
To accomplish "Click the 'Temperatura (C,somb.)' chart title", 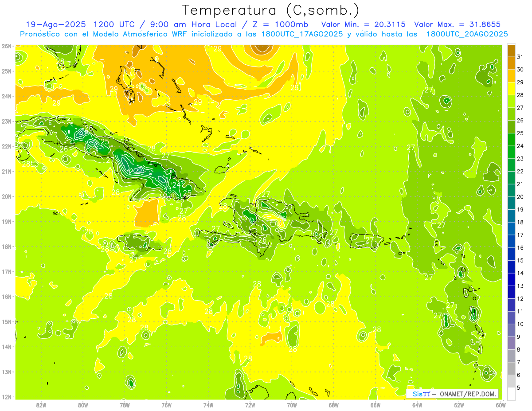I will point(271,10).
